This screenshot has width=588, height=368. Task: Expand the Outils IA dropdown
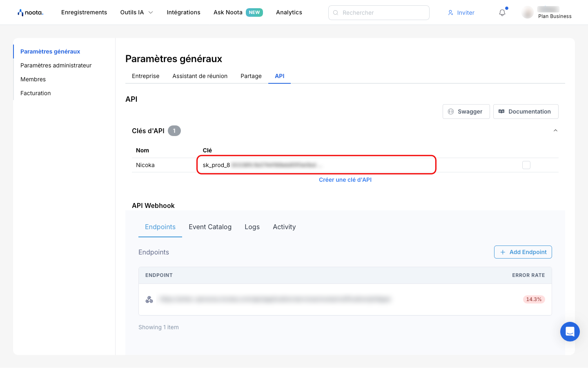pos(136,12)
